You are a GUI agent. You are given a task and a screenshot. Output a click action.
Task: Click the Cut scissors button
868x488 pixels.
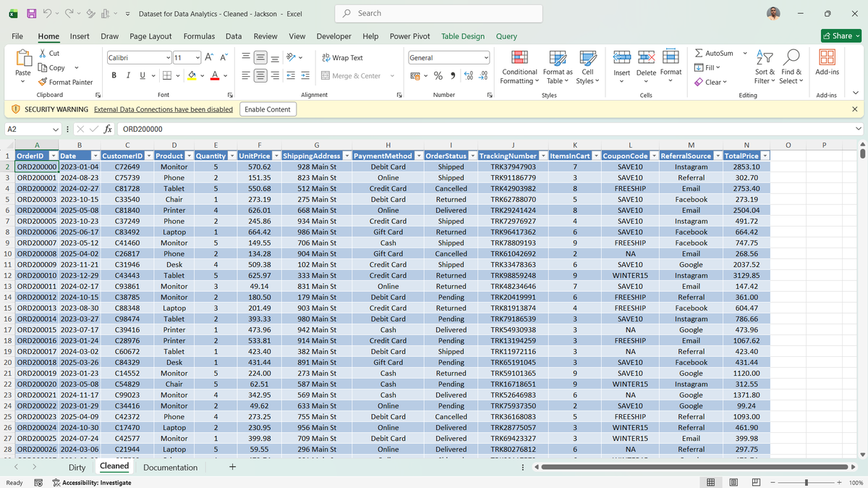point(49,53)
